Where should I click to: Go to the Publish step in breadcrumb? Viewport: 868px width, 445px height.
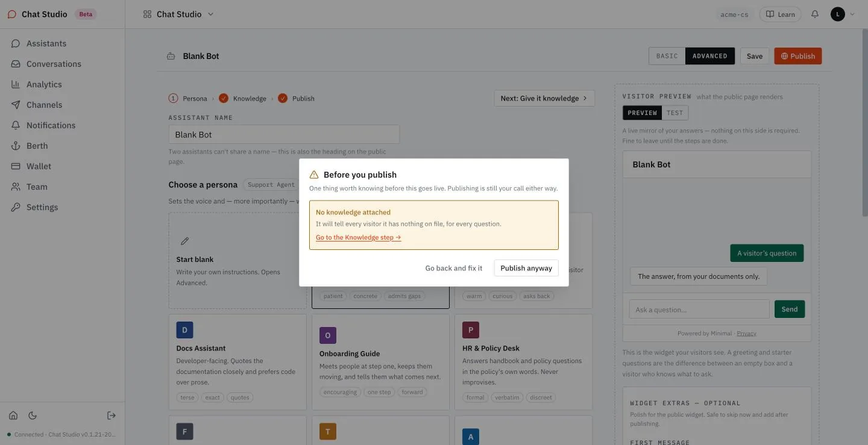(x=297, y=98)
